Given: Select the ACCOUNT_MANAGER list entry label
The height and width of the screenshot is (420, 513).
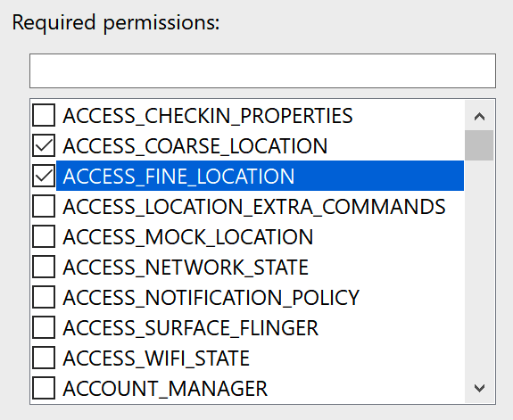Looking at the screenshot, I should [x=165, y=388].
